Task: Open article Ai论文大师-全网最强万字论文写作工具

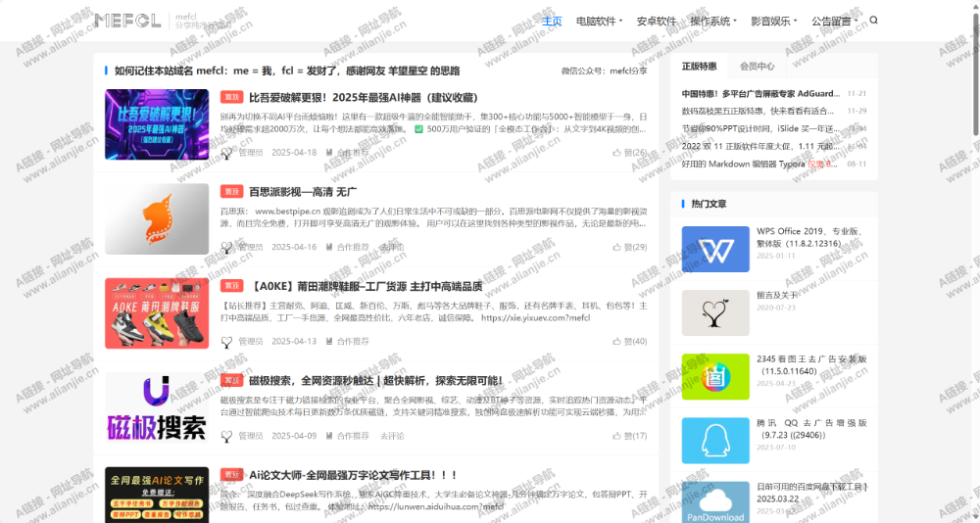Action: coord(353,475)
